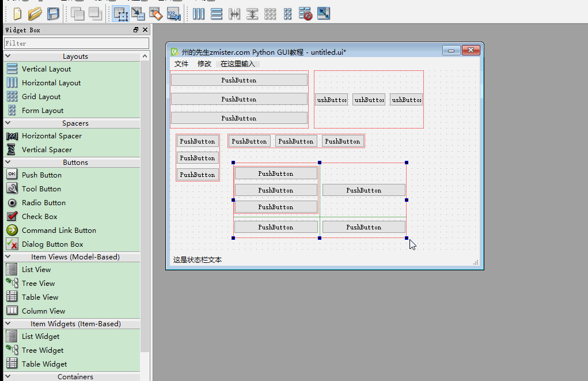Image resolution: width=588 pixels, height=381 pixels.
Task: Open the 文件 menu in the form
Action: (181, 64)
